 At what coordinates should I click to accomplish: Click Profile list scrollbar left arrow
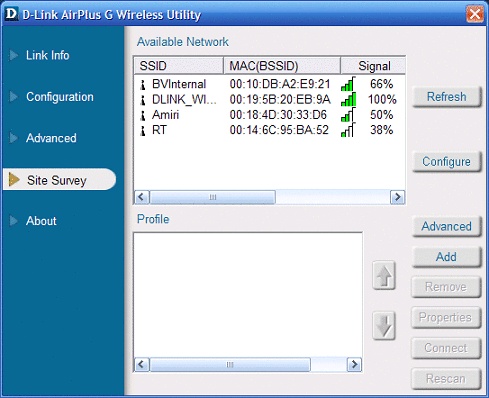point(142,364)
